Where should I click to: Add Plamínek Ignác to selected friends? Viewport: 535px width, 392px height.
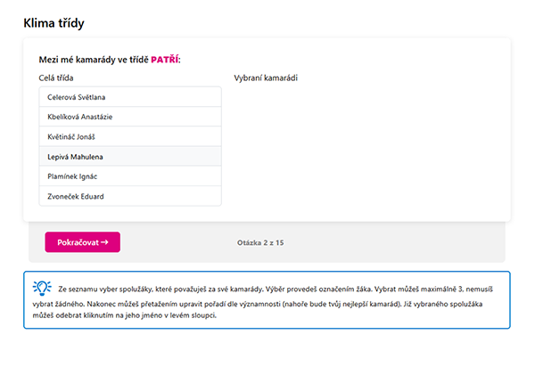[x=130, y=176]
